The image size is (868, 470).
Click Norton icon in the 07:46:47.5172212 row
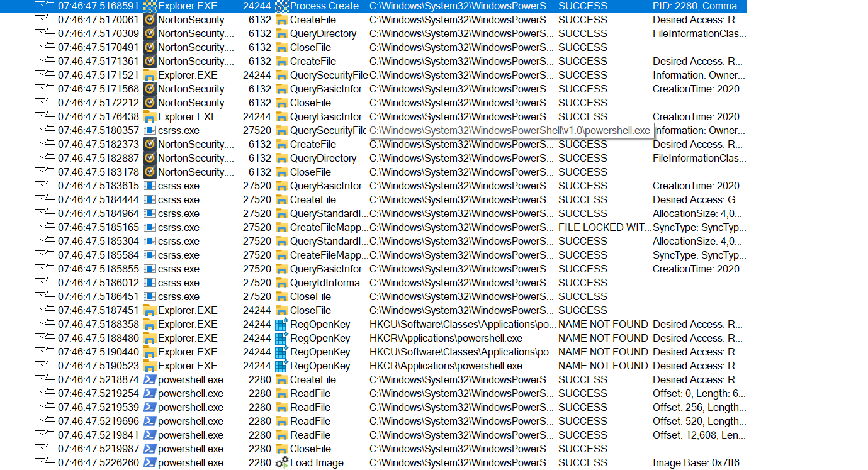[150, 103]
